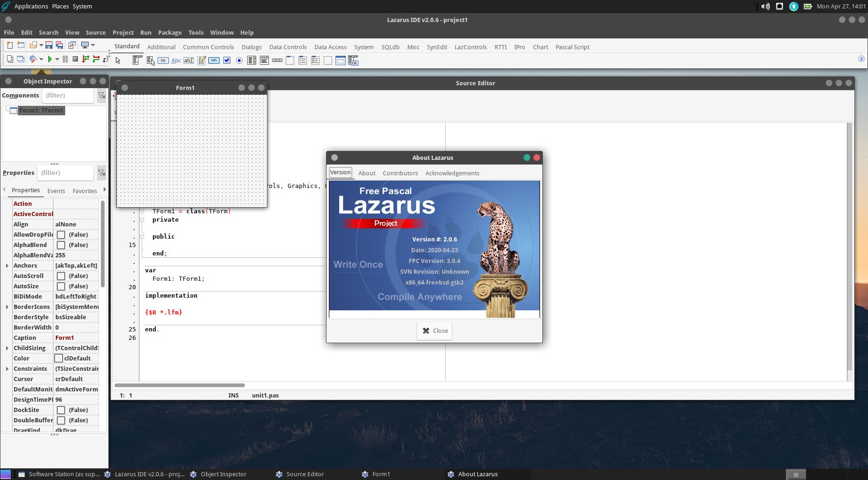
Task: Switch to the Events tab in Object Inspector
Action: pos(56,191)
